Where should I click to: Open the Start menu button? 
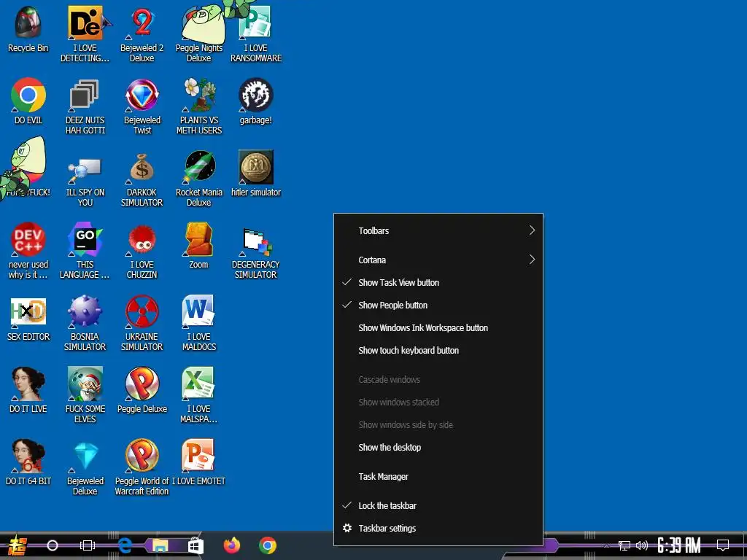click(17, 545)
